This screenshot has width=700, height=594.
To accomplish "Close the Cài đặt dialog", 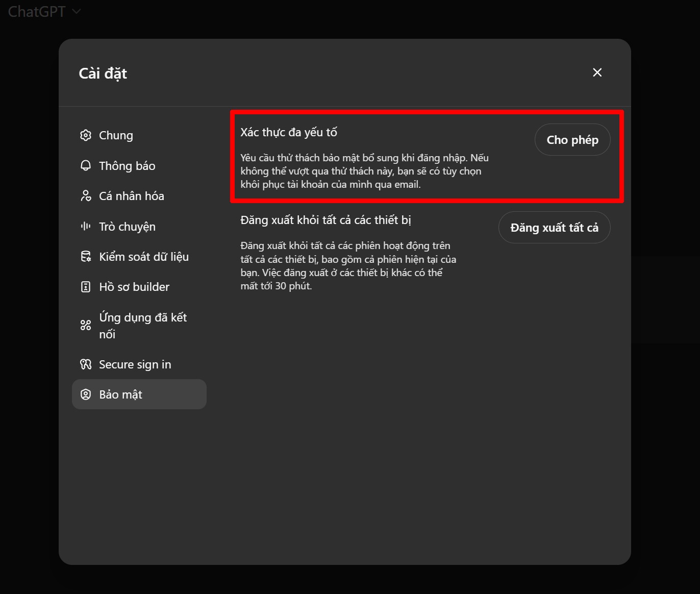I will pos(597,72).
